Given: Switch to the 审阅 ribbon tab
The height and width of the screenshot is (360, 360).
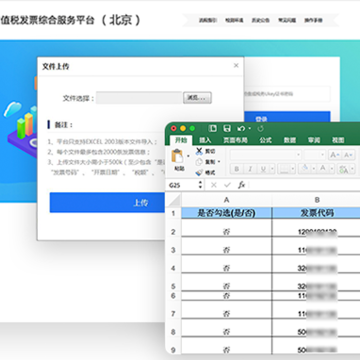Looking at the screenshot, I should click(x=314, y=140).
